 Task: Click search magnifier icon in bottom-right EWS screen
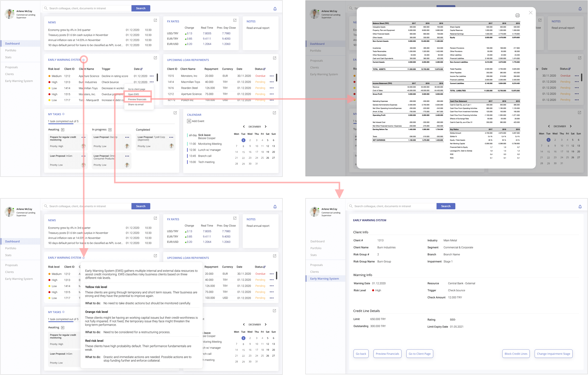point(351,206)
